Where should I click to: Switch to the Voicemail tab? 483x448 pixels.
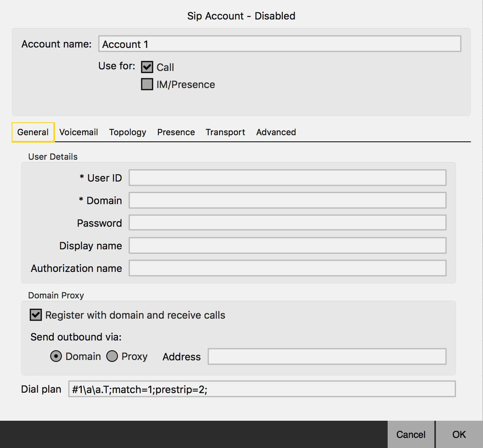(79, 132)
